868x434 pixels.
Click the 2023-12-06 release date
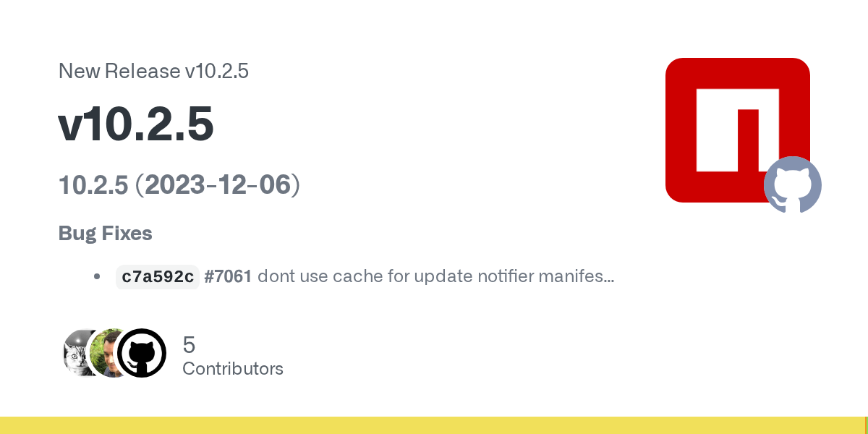click(218, 185)
